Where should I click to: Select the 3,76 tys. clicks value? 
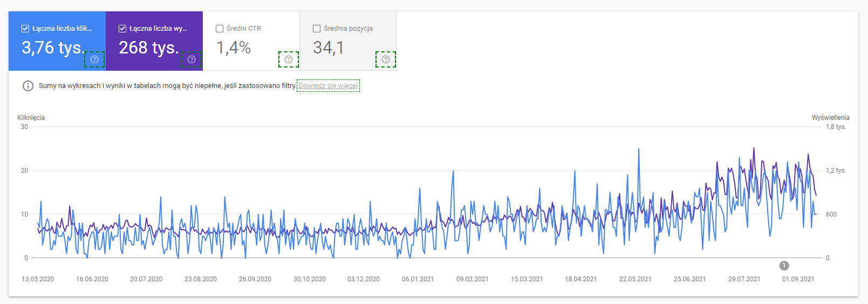coord(52,48)
